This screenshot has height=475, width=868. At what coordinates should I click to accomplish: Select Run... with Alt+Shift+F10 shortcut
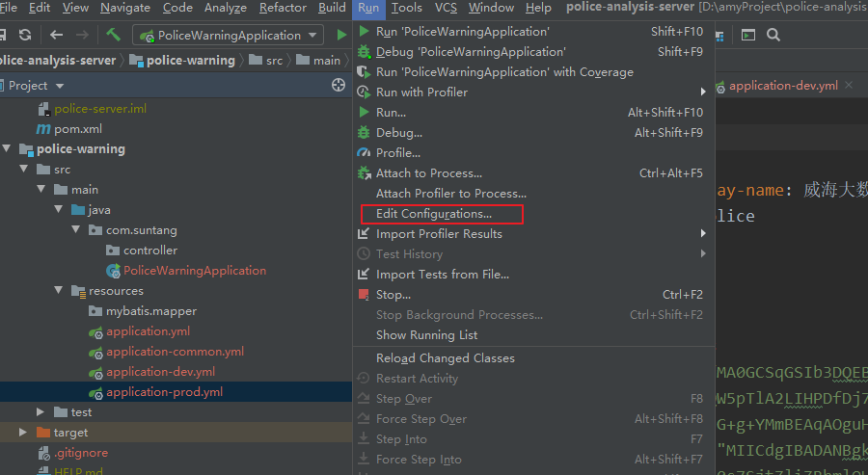click(532, 113)
